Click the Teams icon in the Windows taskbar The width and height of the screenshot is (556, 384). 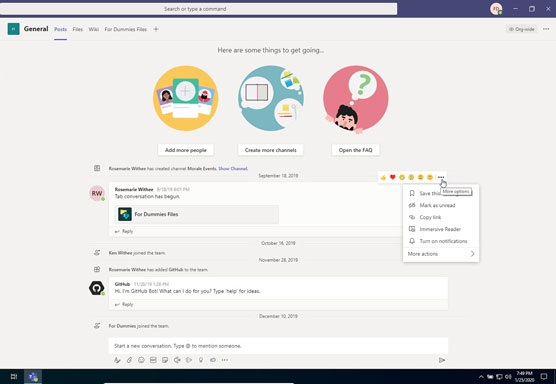(x=33, y=377)
